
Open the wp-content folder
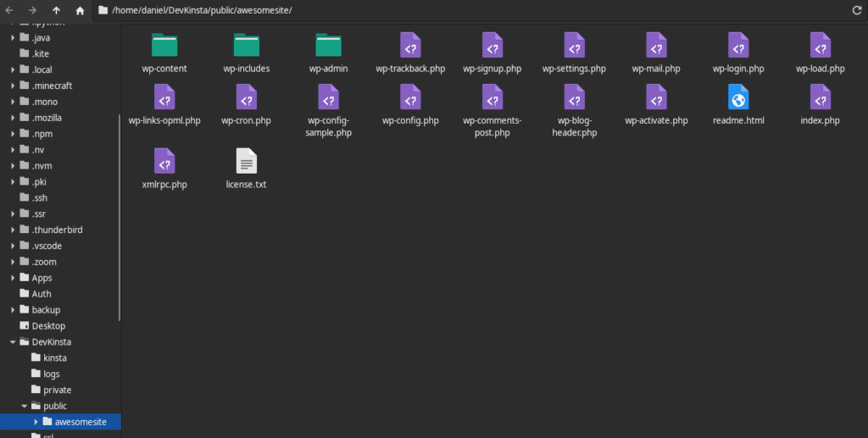click(164, 45)
